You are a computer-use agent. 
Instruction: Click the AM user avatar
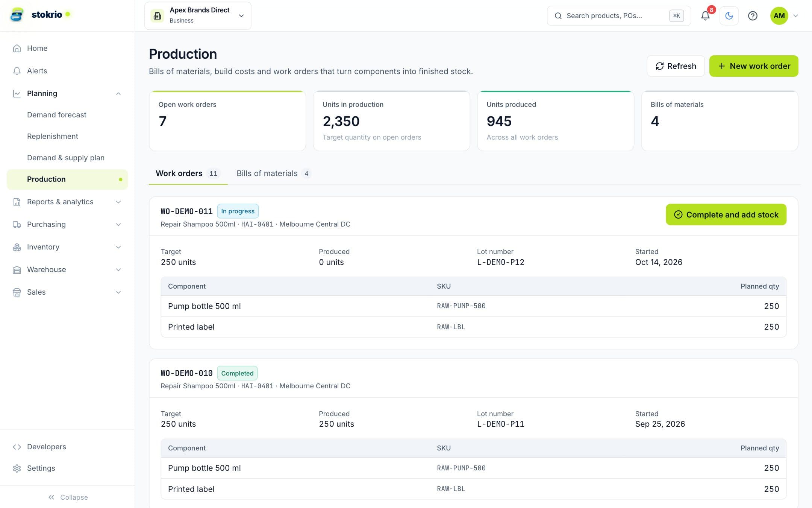(x=779, y=16)
